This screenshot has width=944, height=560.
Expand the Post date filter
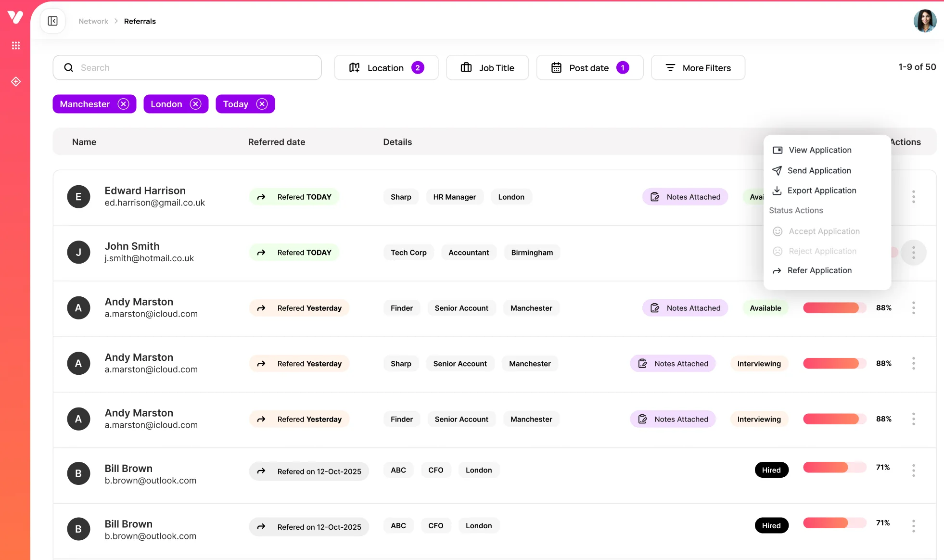pos(589,68)
